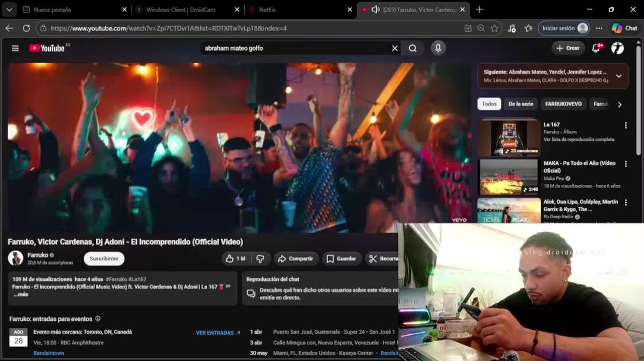Open the browser apps icon in the address bar
The width and height of the screenshot is (644, 361).
click(x=468, y=29)
